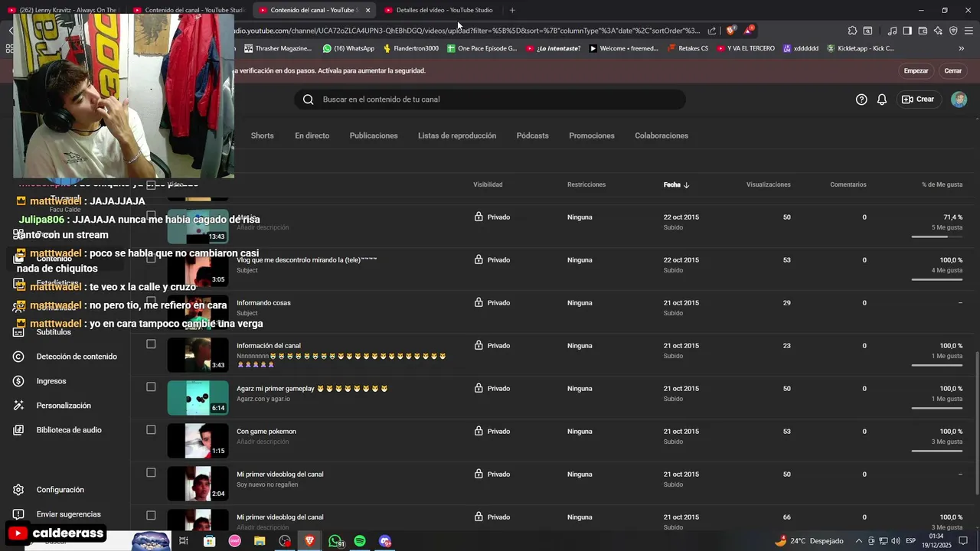Switch to the Shorts tab
980x551 pixels.
click(262, 135)
